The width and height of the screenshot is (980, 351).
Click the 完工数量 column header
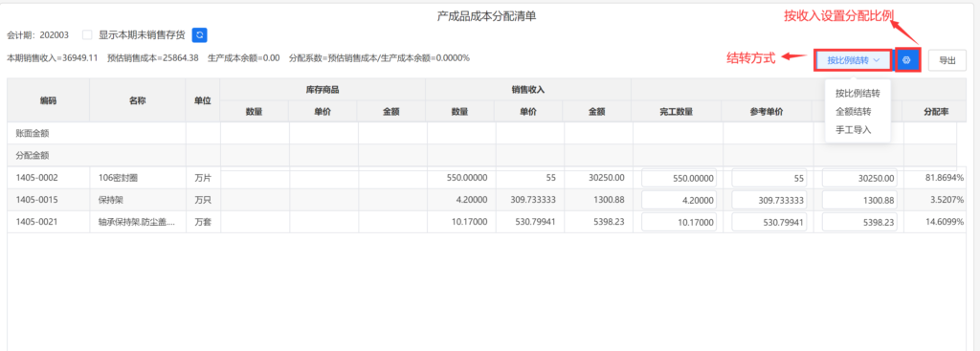pos(677,112)
